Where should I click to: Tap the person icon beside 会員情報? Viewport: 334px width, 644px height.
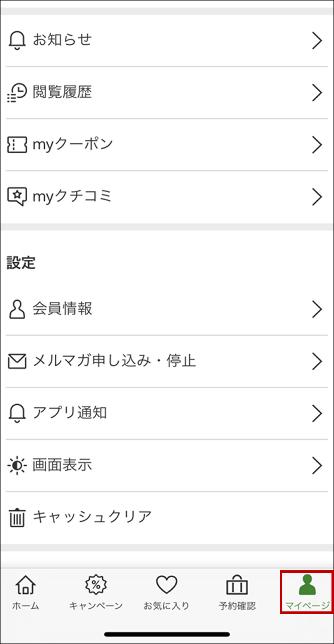click(17, 309)
